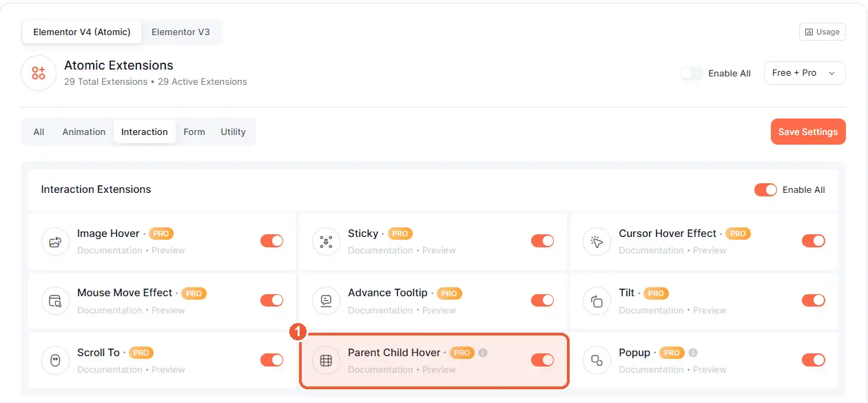Open Scroll To Preview link

(168, 369)
